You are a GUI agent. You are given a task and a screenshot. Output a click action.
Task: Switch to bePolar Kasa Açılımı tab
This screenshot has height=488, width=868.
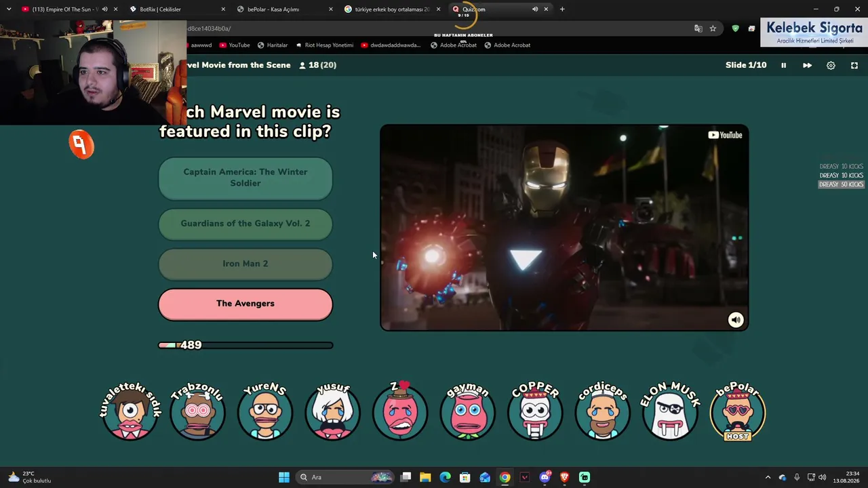click(x=283, y=9)
